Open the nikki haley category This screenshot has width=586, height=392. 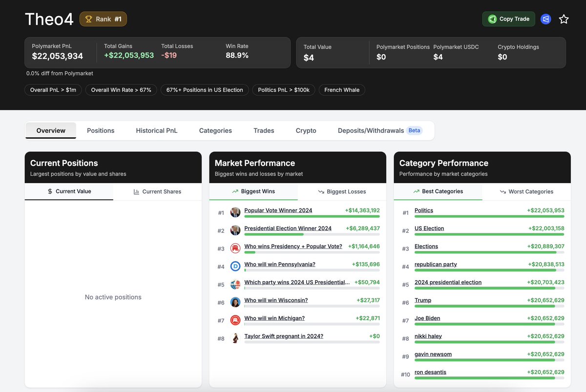point(428,336)
